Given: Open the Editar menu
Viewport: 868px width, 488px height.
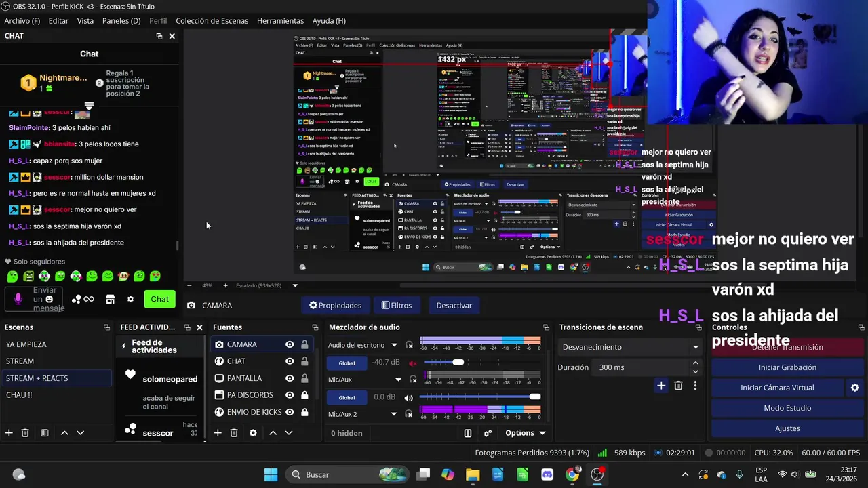Looking at the screenshot, I should (58, 21).
